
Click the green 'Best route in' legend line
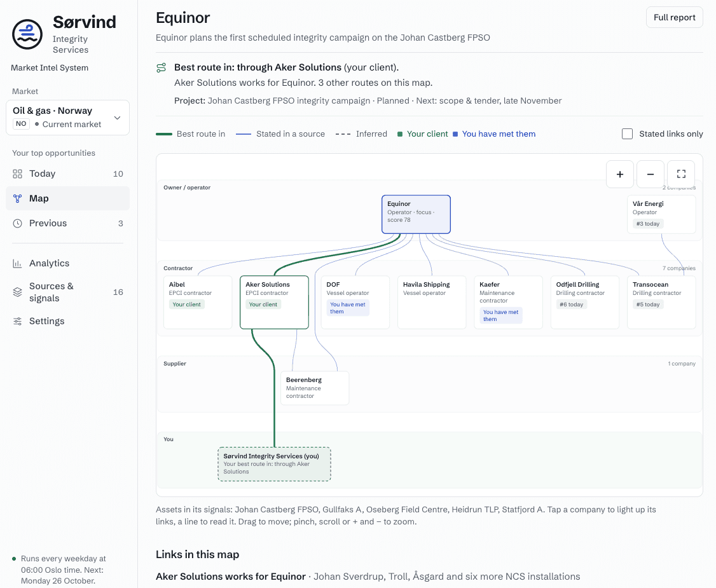click(164, 134)
